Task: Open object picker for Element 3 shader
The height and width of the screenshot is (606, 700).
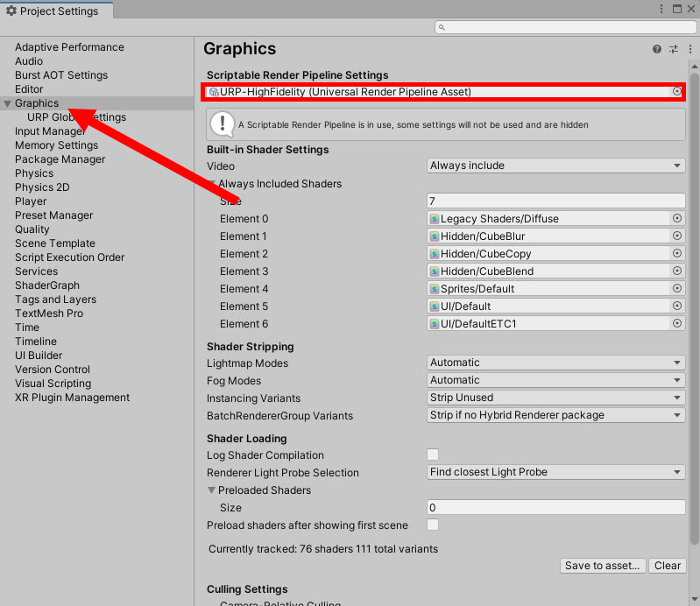Action: click(x=677, y=271)
